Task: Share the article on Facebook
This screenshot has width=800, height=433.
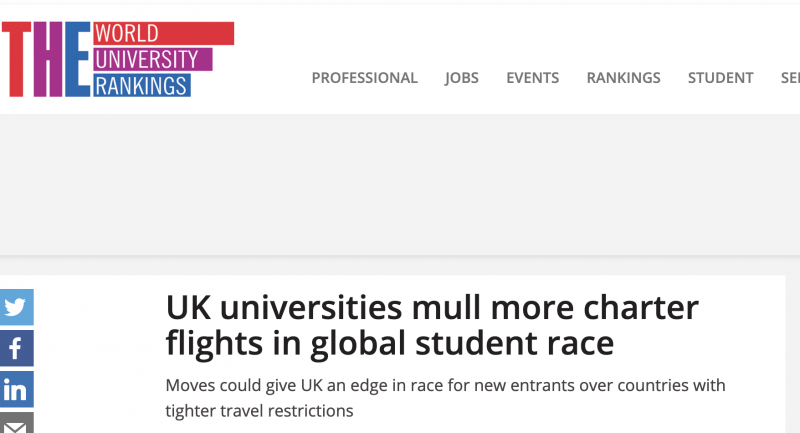Action: [x=16, y=348]
